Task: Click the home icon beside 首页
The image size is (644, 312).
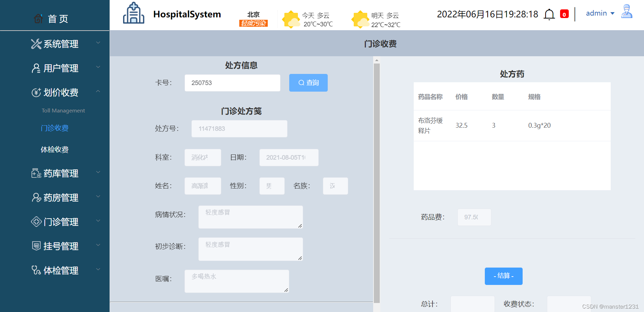Action: (38, 18)
